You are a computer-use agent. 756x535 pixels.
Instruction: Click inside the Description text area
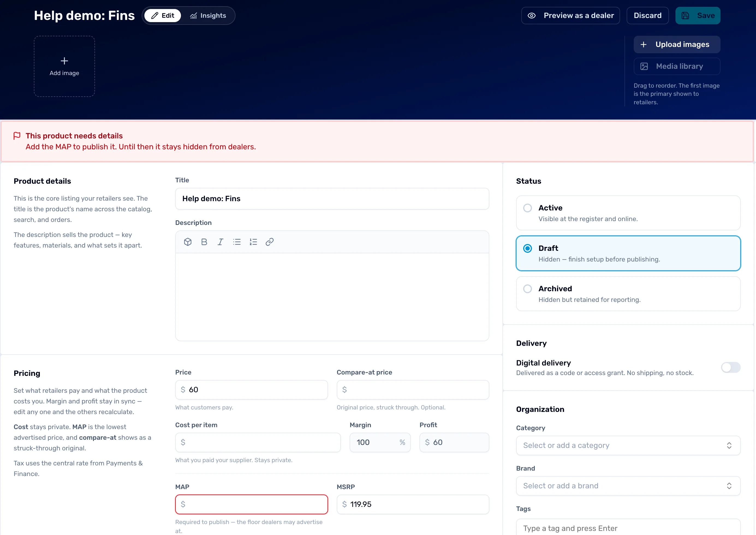point(332,296)
